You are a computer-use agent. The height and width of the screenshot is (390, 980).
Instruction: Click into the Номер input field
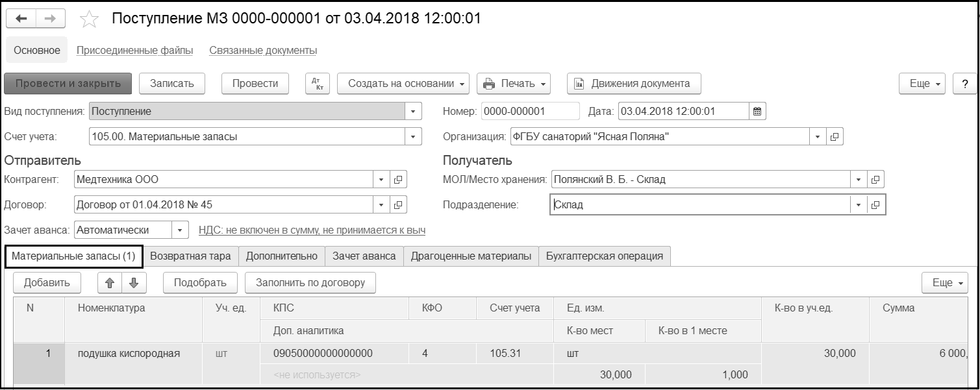530,111
